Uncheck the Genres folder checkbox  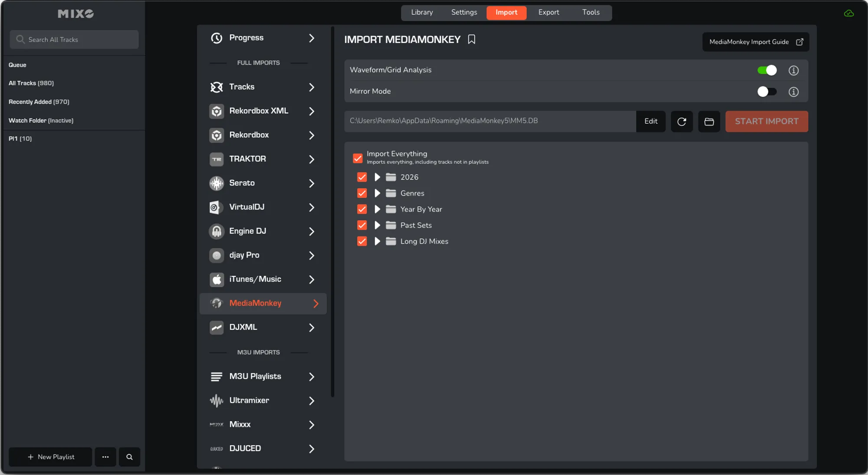[x=362, y=193]
